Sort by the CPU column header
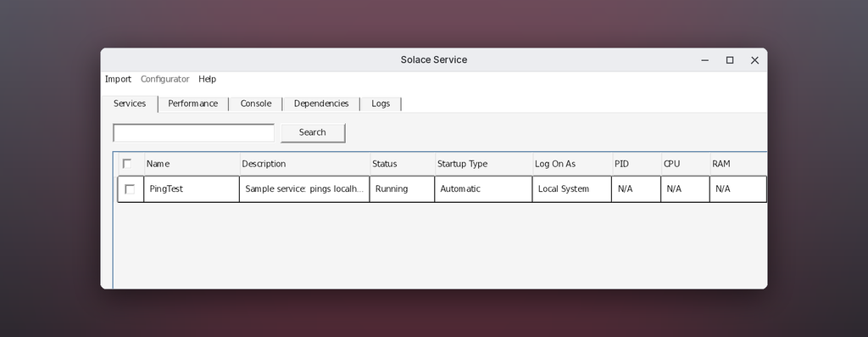The height and width of the screenshot is (337, 868). point(685,164)
